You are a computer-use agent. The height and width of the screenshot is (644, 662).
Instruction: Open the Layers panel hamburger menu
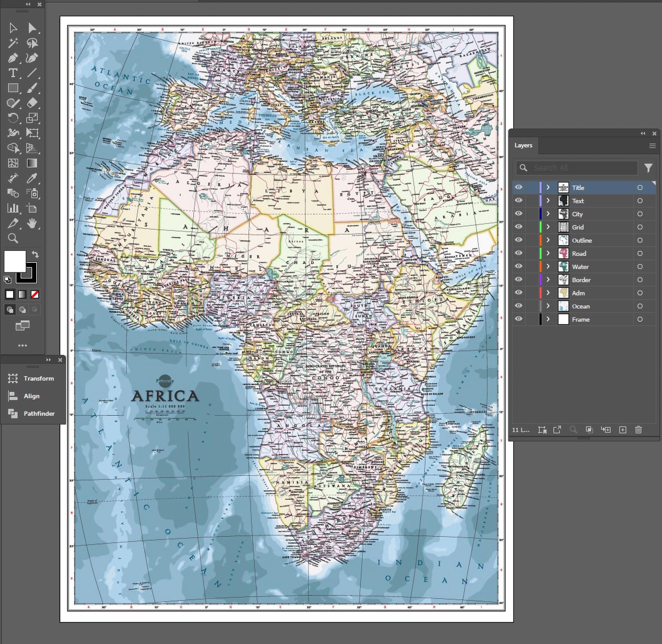[652, 146]
